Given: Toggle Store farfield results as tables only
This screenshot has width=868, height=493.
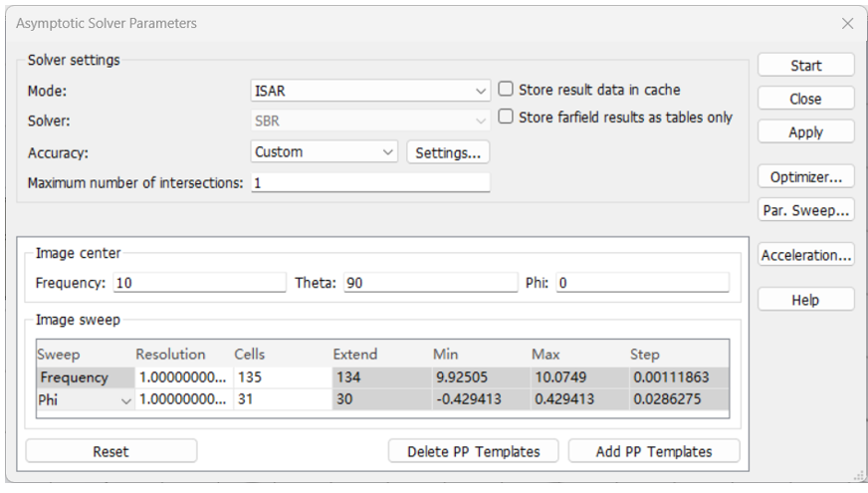Looking at the screenshot, I should pos(507,117).
